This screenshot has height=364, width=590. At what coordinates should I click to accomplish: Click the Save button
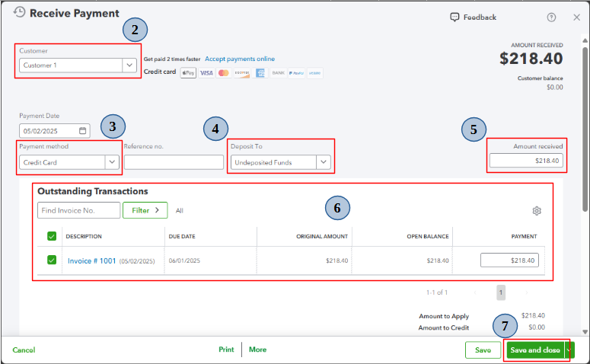pos(483,350)
